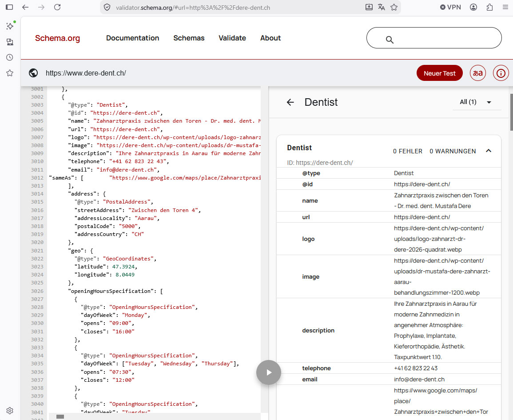Open the Schemas menu item
The width and height of the screenshot is (513, 420).
(x=189, y=38)
